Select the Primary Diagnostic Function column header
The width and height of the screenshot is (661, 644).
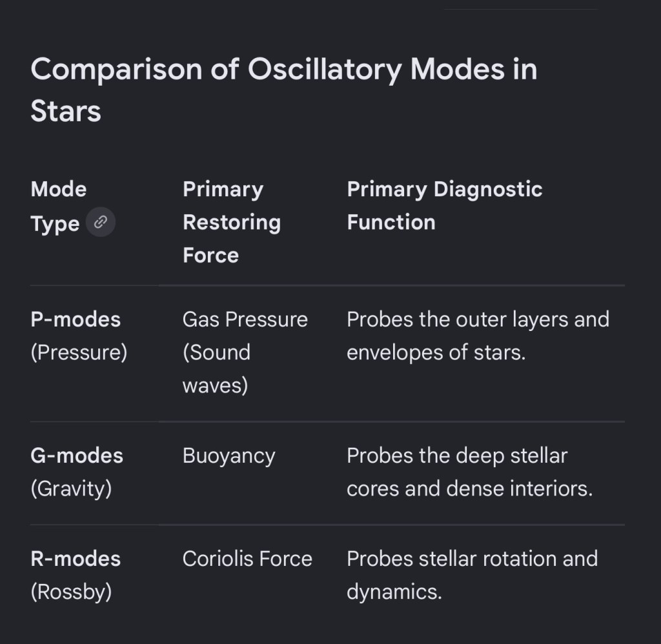444,205
